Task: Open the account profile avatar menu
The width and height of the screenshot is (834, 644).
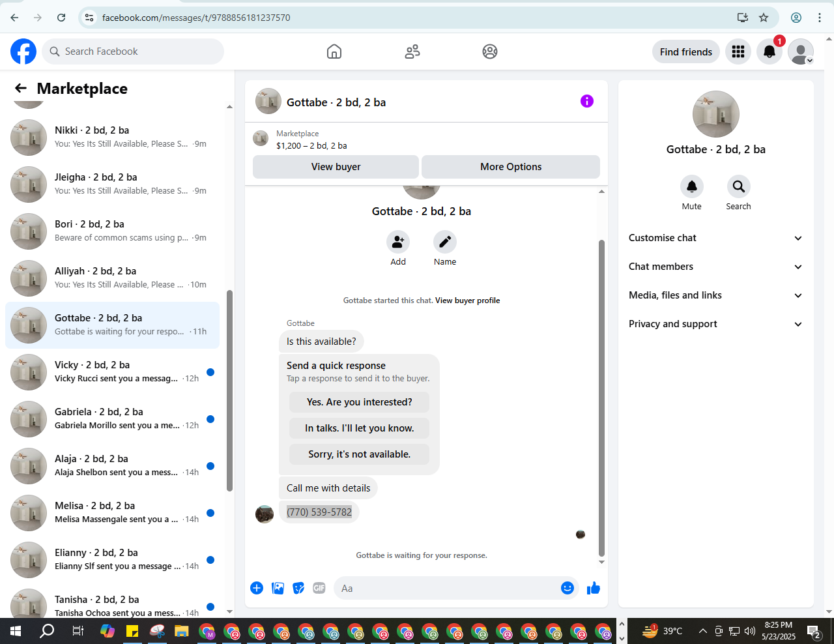Action: tap(801, 51)
